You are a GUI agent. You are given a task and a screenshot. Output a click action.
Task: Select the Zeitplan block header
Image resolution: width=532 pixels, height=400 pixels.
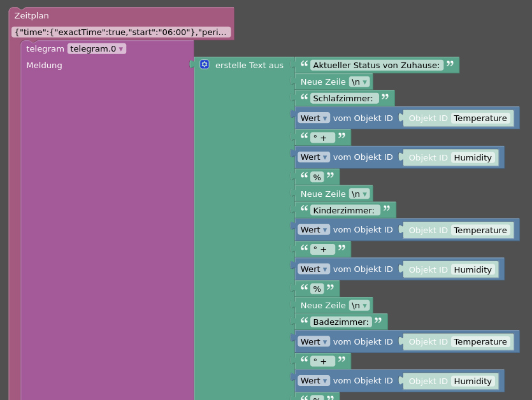pyautogui.click(x=32, y=16)
